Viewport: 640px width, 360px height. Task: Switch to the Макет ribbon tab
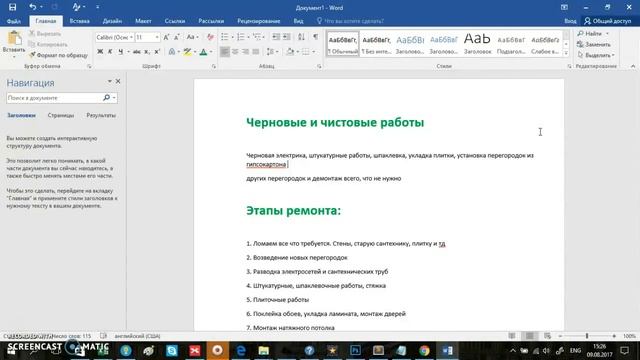click(x=143, y=21)
